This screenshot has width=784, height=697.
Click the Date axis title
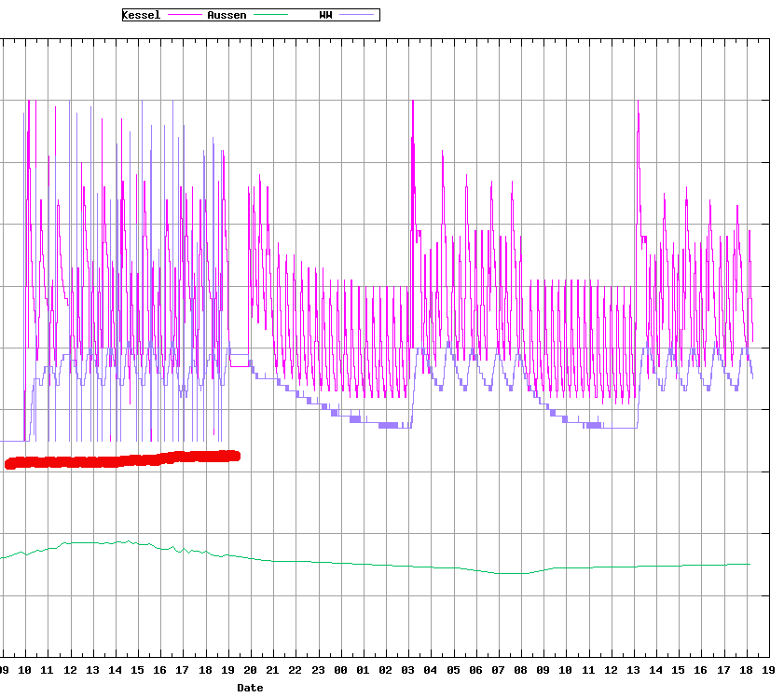[x=250, y=688]
